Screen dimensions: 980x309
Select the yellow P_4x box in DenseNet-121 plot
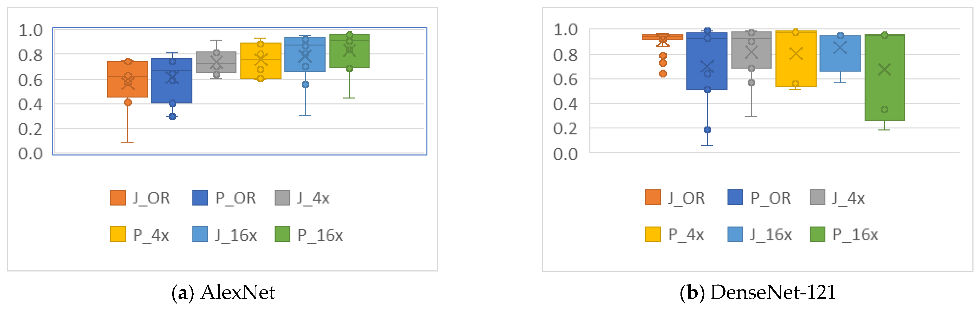point(796,69)
